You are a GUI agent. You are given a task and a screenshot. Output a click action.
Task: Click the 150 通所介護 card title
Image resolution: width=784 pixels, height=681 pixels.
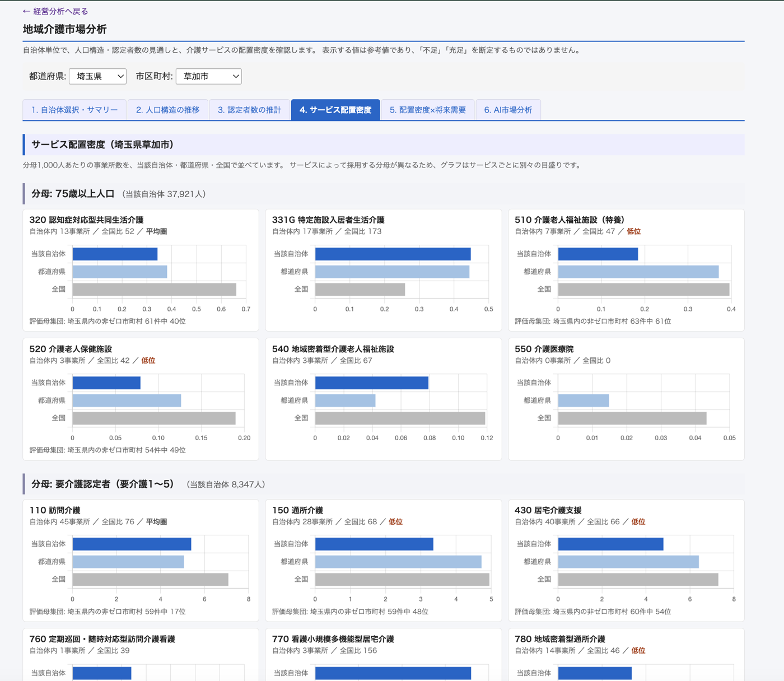(297, 510)
